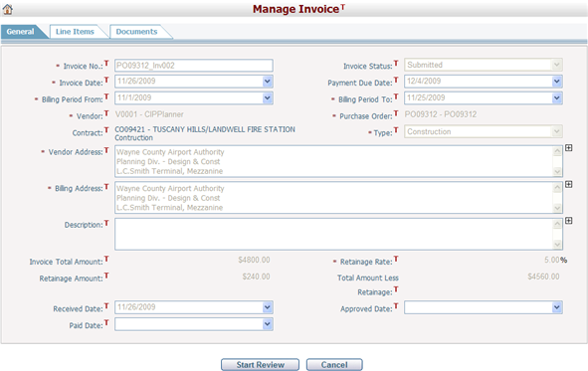Click contract text CO09421 - TUSCANY HILLS/LANDWELL FIRE STATION

pyautogui.click(x=205, y=129)
